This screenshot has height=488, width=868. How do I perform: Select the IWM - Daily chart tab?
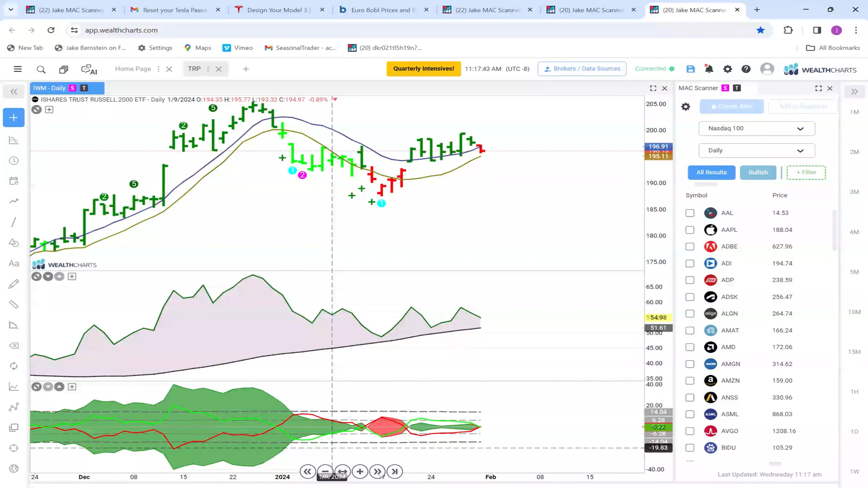pos(67,88)
